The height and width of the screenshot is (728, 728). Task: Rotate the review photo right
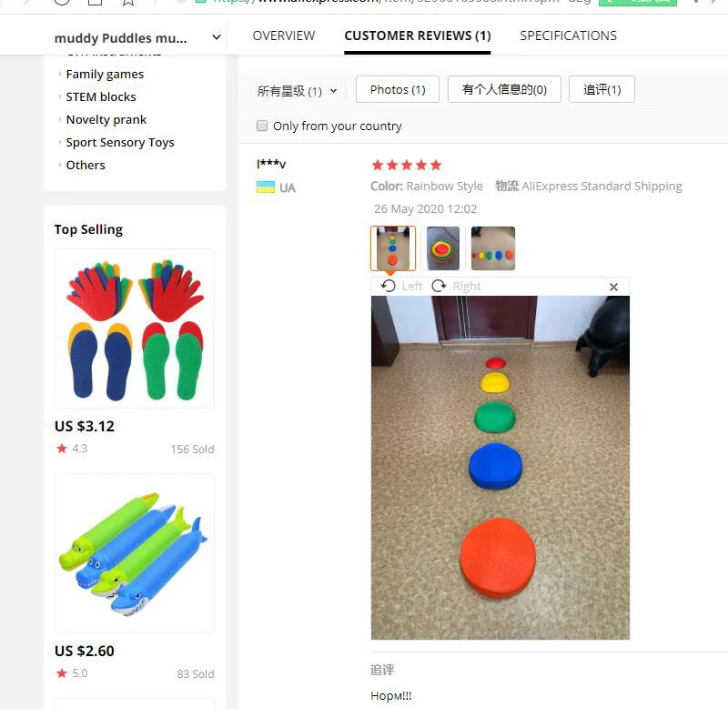(456, 286)
